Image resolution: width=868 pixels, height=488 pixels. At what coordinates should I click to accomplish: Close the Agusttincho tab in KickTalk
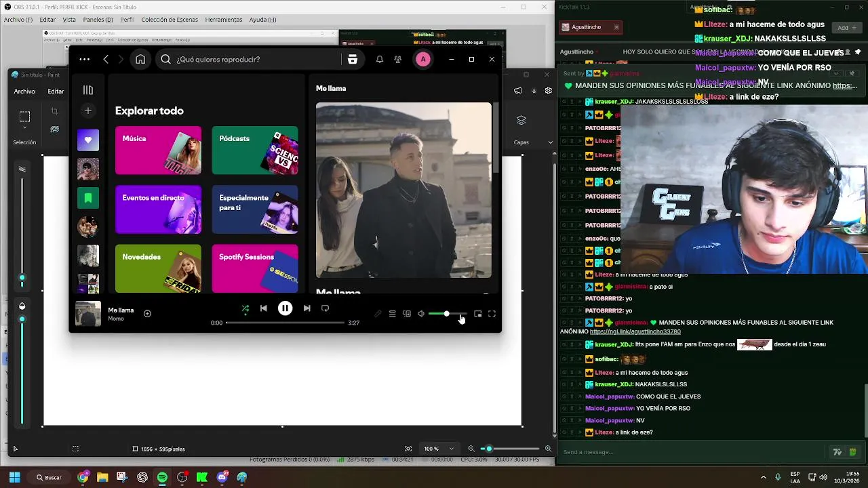[616, 27]
